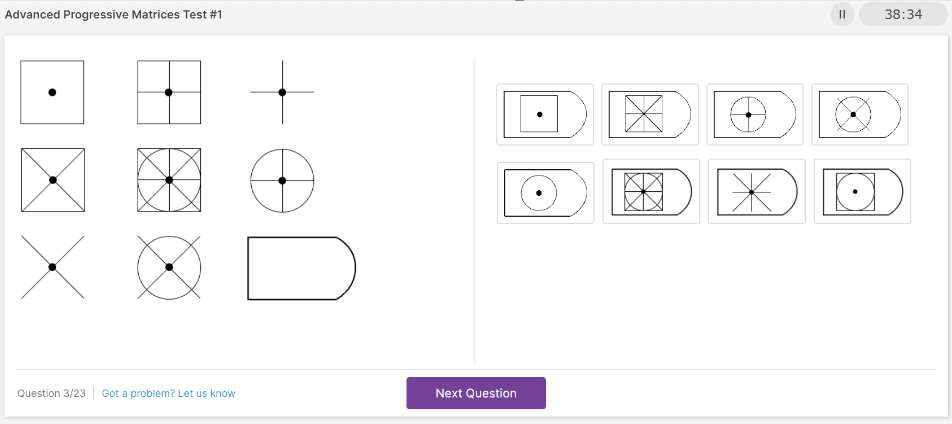
Task: Select answer with circle and diagonal X
Action: click(860, 114)
